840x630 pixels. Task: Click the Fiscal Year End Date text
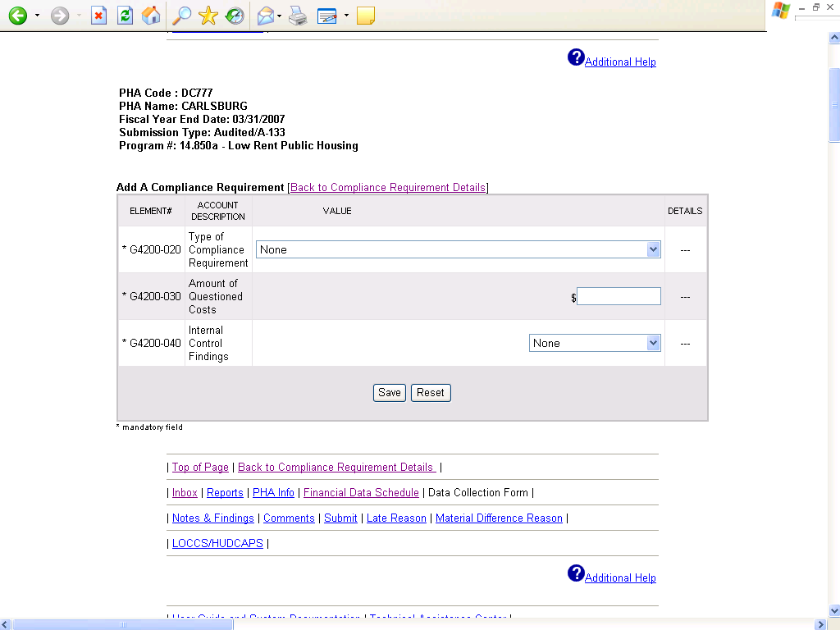(x=202, y=119)
